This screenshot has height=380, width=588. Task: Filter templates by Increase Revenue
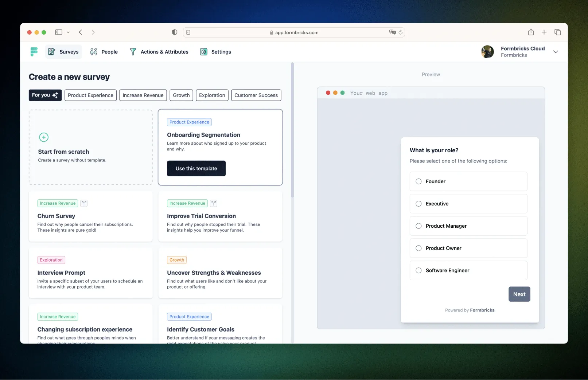[x=143, y=95]
